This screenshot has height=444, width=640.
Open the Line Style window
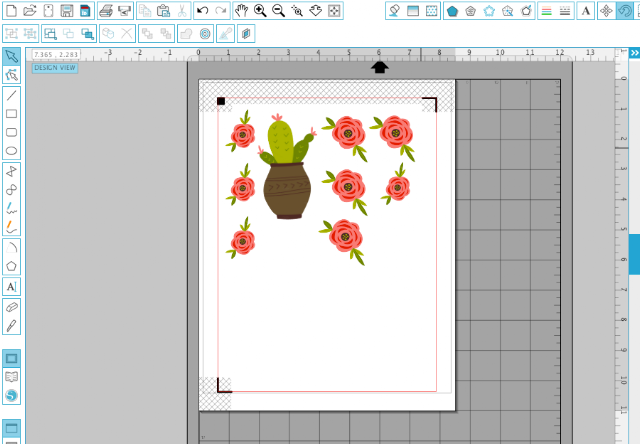pyautogui.click(x=565, y=11)
